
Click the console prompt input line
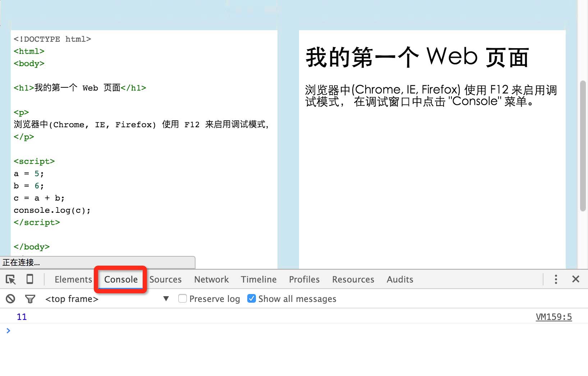tap(294, 331)
